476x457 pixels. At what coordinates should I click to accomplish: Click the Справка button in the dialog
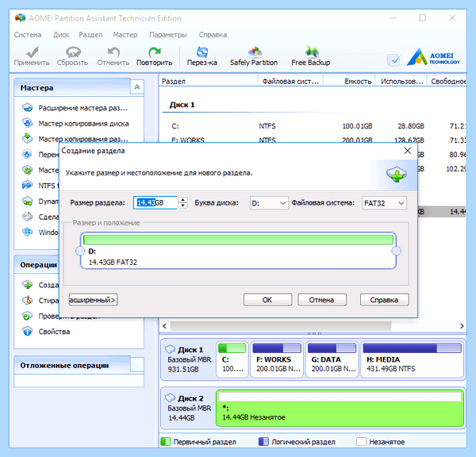pos(384,300)
